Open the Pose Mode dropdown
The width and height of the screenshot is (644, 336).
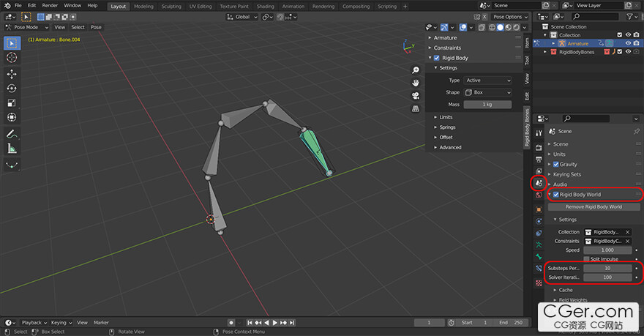coord(26,27)
